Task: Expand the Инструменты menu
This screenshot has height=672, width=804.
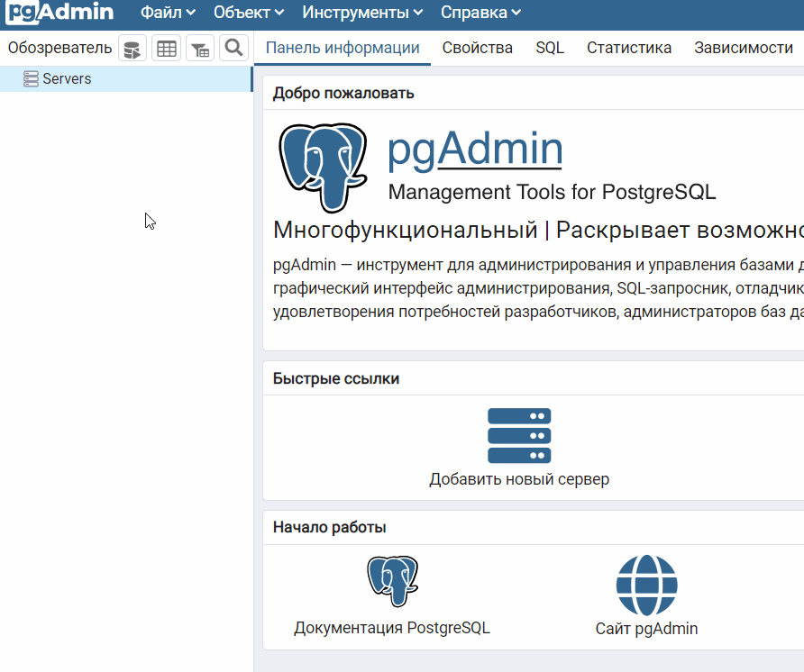Action: pyautogui.click(x=362, y=13)
